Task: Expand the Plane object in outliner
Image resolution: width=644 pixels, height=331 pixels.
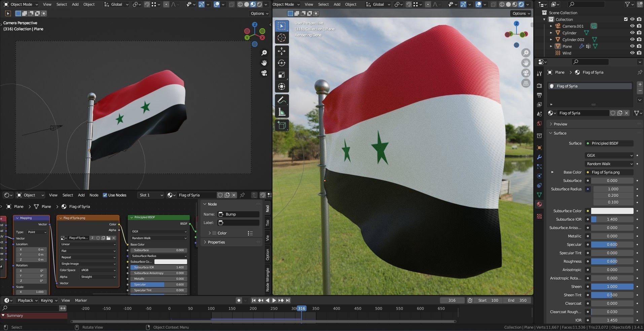Action: tap(551, 46)
